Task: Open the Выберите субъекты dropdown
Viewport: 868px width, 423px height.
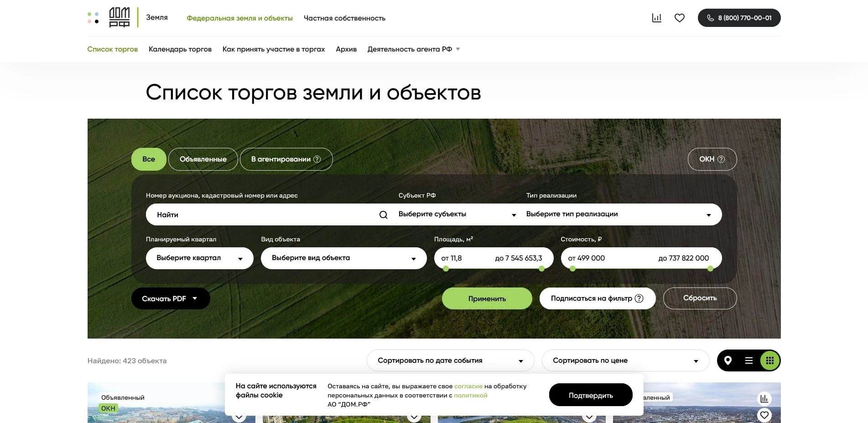Action: click(456, 214)
